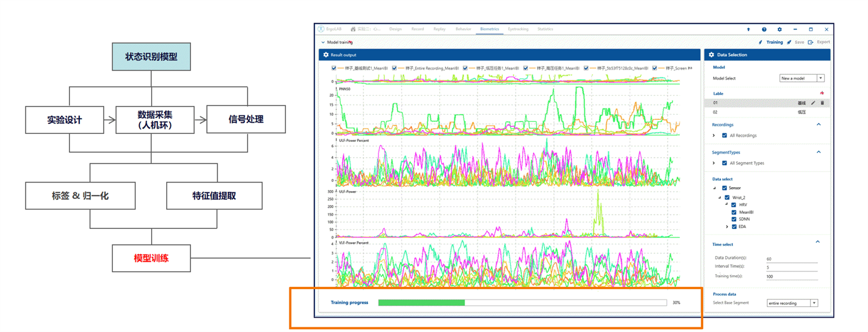
Task: Uncheck the All Recordings checkbox
Action: click(724, 136)
